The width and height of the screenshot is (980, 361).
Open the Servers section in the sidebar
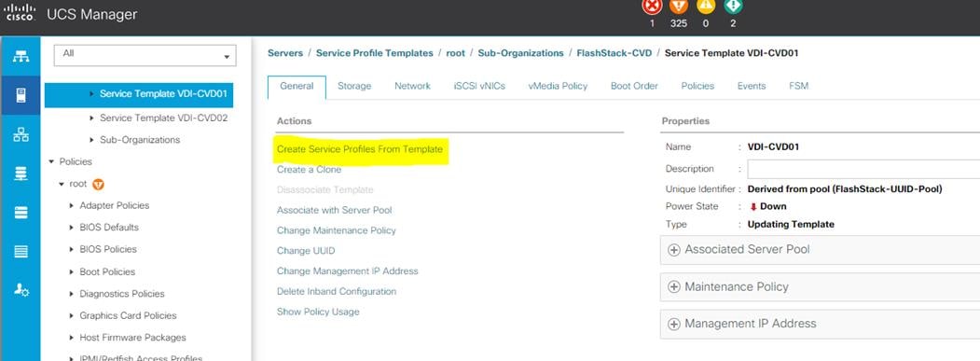coord(21,95)
